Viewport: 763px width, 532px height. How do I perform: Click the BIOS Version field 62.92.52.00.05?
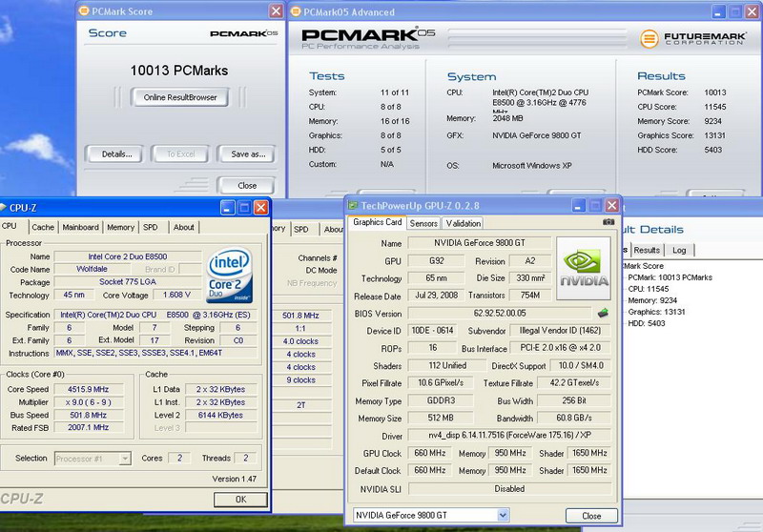pyautogui.click(x=500, y=313)
